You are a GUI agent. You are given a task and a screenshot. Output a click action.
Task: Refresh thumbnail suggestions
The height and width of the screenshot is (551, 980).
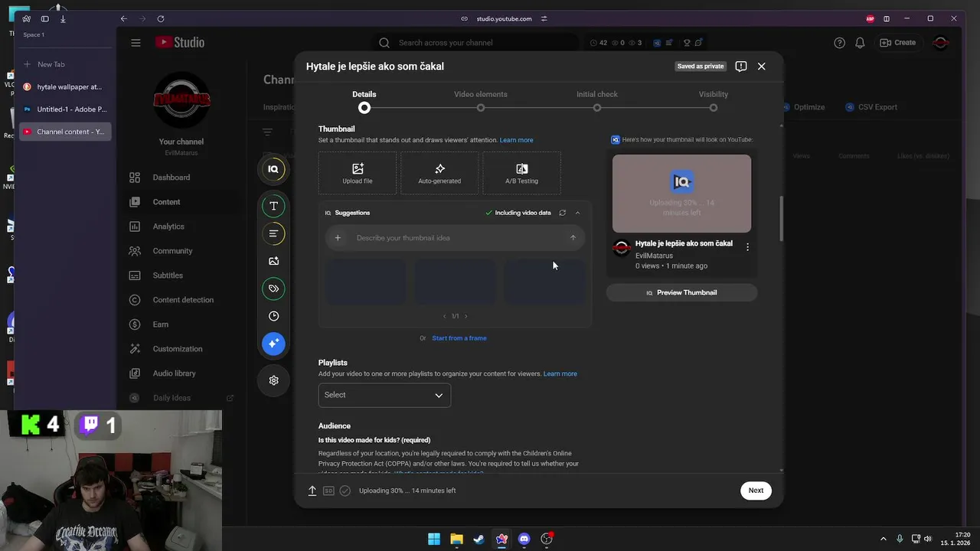[562, 213]
